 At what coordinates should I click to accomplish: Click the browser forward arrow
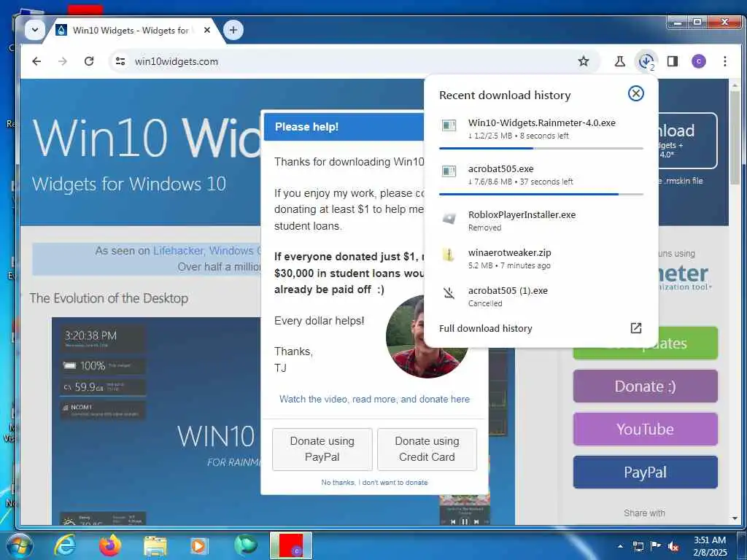(x=63, y=61)
